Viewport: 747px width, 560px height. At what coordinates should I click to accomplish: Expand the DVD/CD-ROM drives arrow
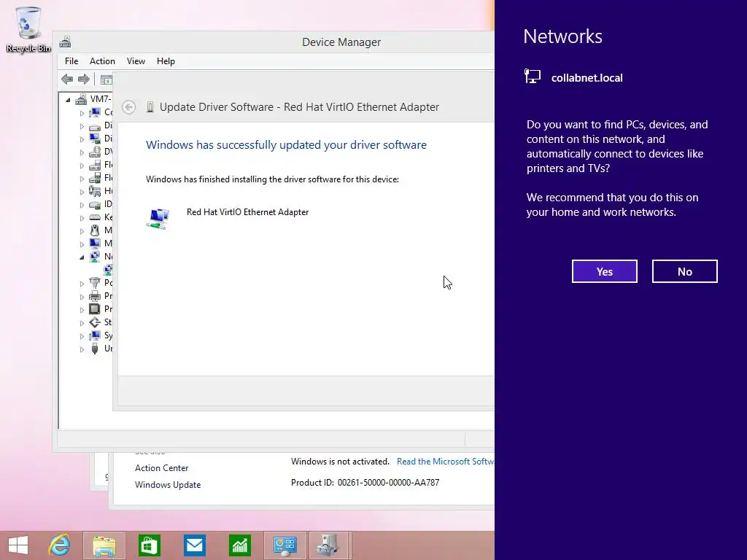(x=82, y=152)
